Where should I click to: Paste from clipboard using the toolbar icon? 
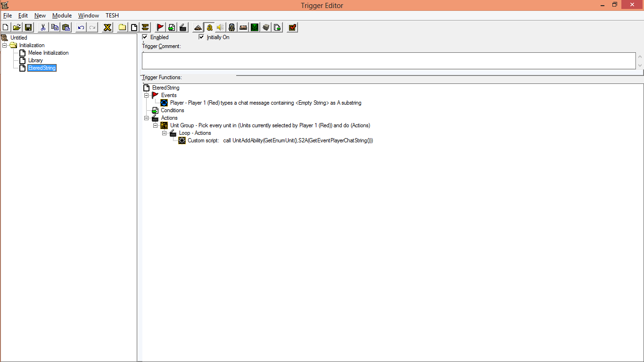click(x=66, y=27)
